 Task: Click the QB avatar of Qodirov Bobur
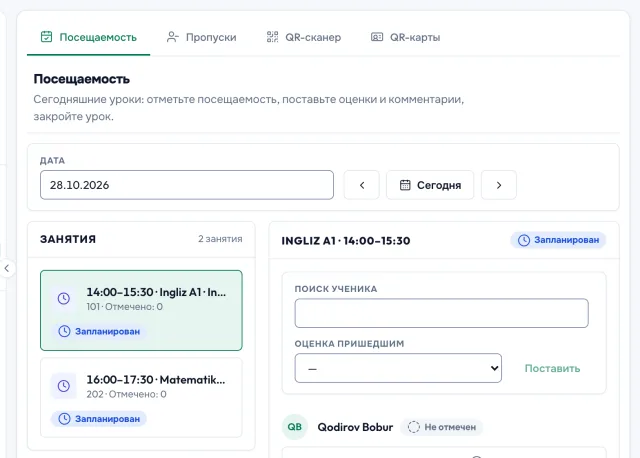coord(295,427)
